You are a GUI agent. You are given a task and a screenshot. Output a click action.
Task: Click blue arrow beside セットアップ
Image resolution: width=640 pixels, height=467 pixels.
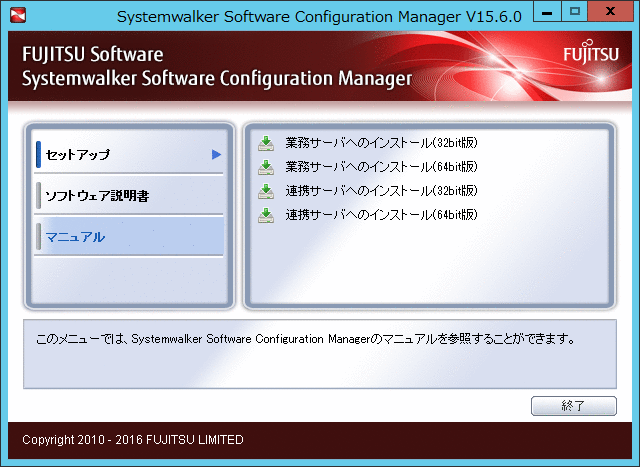pos(216,154)
